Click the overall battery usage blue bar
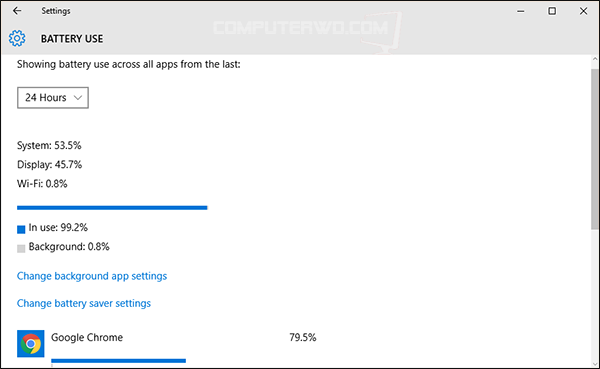600x369 pixels. 112,208
